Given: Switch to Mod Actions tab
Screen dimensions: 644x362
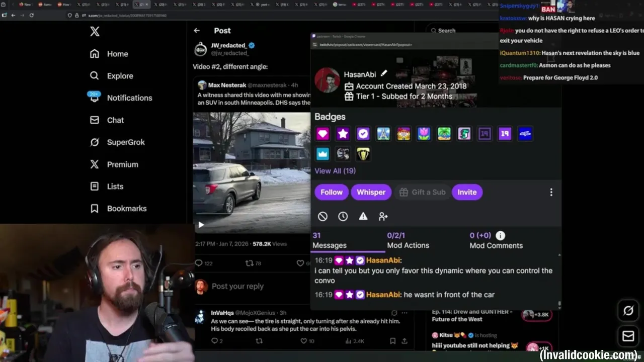Looking at the screenshot, I should pyautogui.click(x=408, y=240).
